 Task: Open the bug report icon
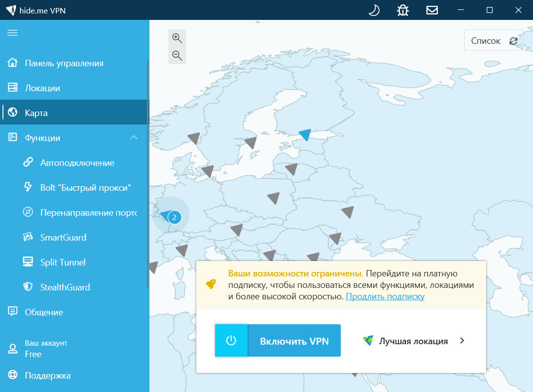coord(403,10)
